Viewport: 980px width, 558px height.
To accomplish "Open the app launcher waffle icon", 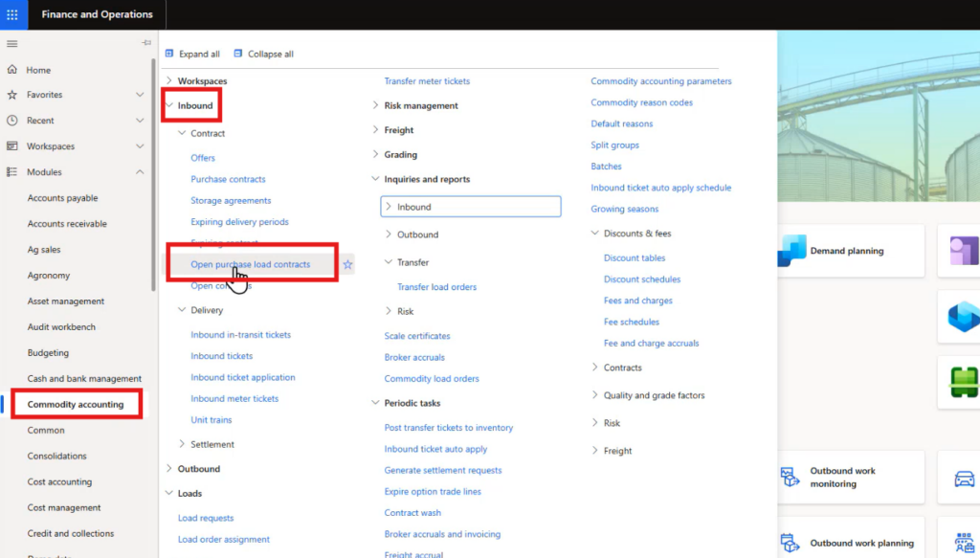I will [x=12, y=14].
